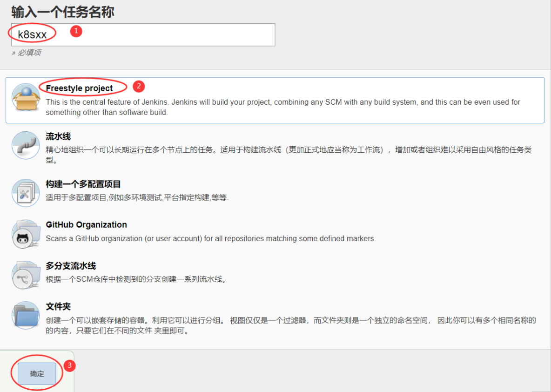The width and height of the screenshot is (551, 392).
Task: Click the multibranch pipeline (多分支流水线) icon
Action: click(x=26, y=275)
